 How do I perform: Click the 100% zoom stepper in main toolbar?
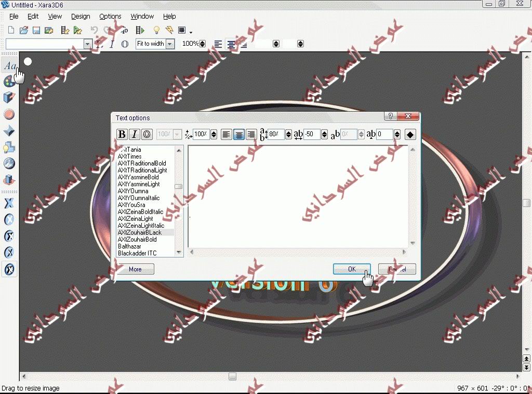pos(203,44)
